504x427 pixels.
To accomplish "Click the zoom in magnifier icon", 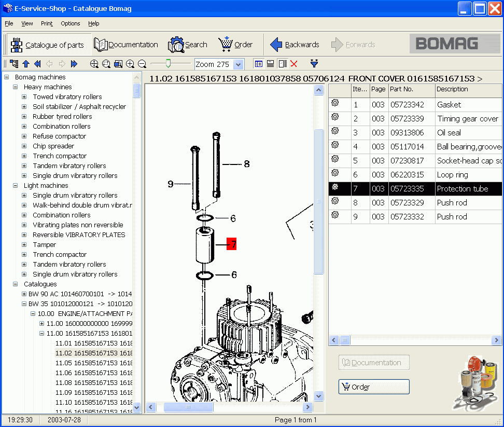I will [x=130, y=64].
